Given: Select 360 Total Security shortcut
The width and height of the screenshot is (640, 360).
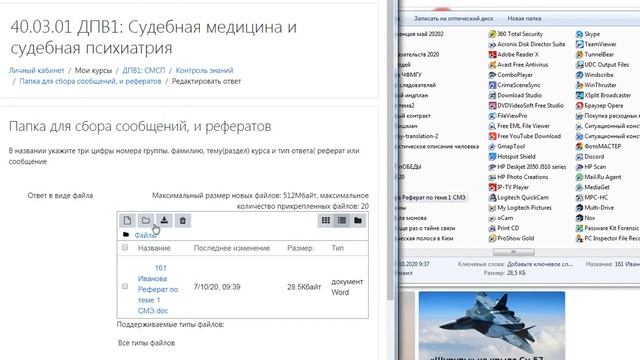Looking at the screenshot, I should click(x=516, y=34).
